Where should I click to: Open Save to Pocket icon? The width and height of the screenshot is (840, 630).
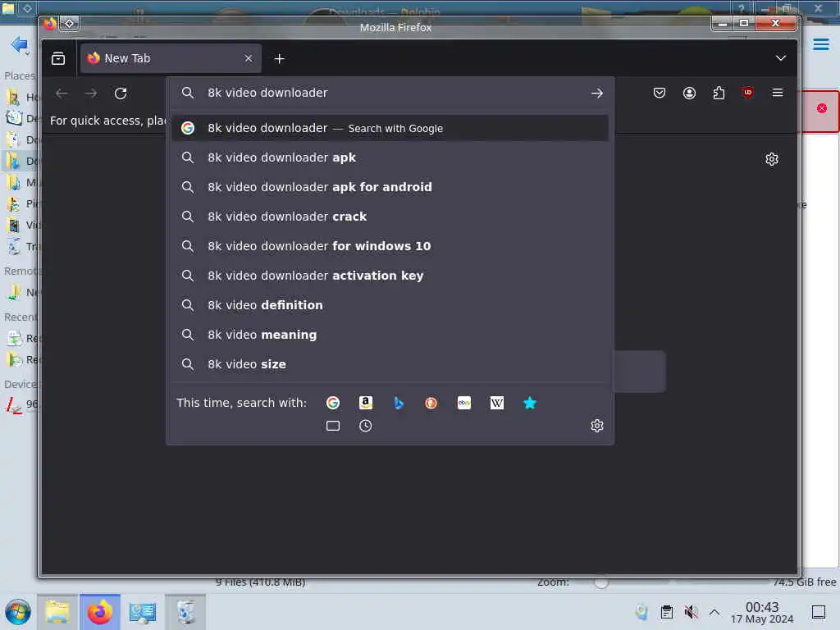pyautogui.click(x=660, y=94)
